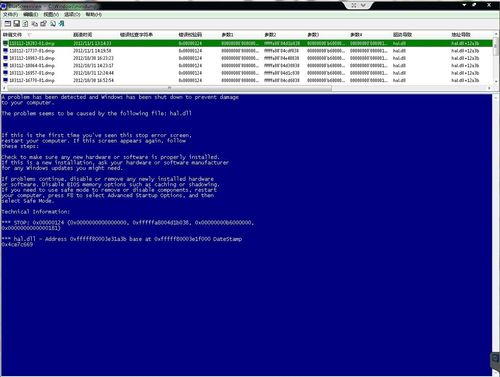Click the Refresh document toolbar icon
Image resolution: width=500 pixels, height=377 pixels.
[x=25, y=24]
